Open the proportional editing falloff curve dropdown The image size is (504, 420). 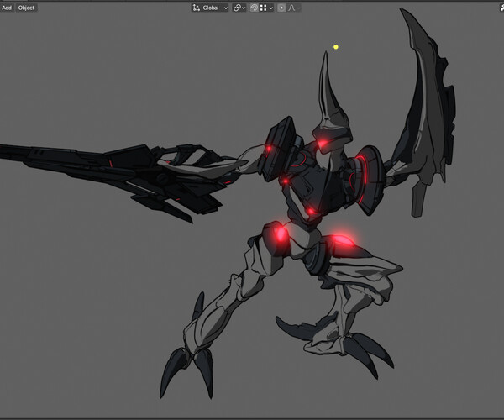tap(294, 8)
